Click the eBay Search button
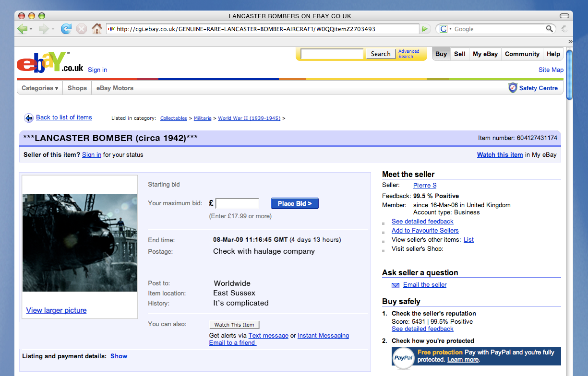 pyautogui.click(x=381, y=54)
